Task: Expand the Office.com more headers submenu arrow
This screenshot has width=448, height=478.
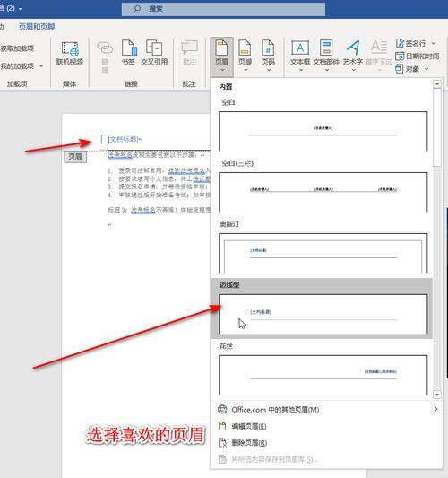Action: pyautogui.click(x=435, y=409)
